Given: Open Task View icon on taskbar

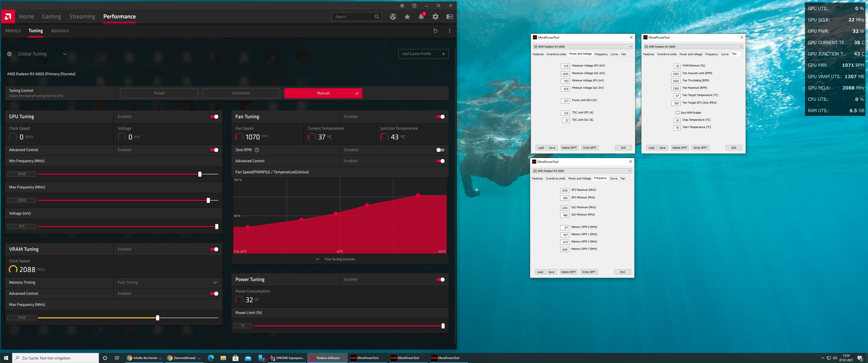Looking at the screenshot, I should point(117,358).
